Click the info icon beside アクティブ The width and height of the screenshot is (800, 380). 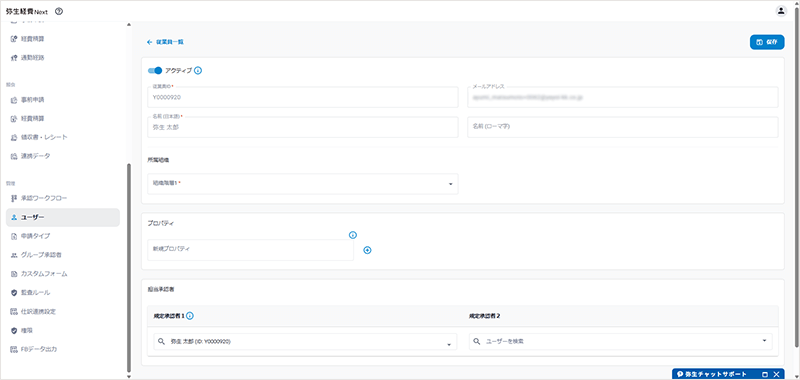pyautogui.click(x=198, y=71)
